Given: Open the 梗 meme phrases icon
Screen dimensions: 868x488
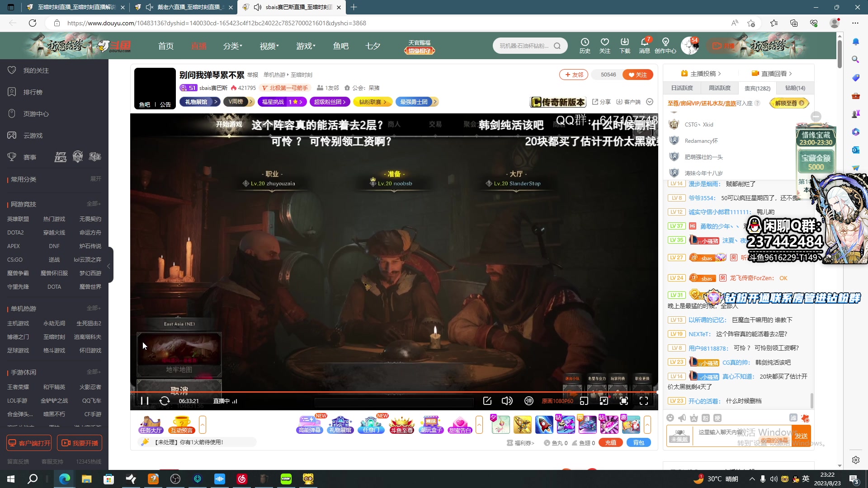Looking at the screenshot, I should [x=717, y=418].
